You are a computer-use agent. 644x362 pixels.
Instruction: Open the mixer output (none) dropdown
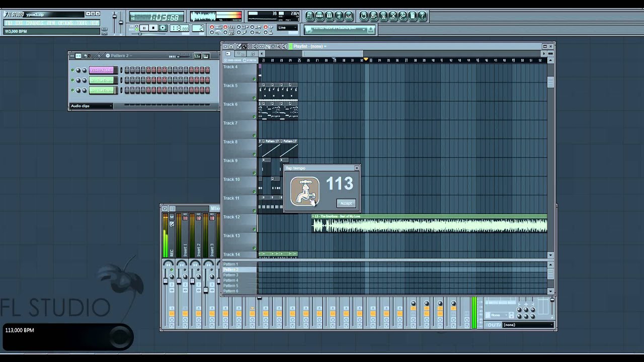point(528,325)
